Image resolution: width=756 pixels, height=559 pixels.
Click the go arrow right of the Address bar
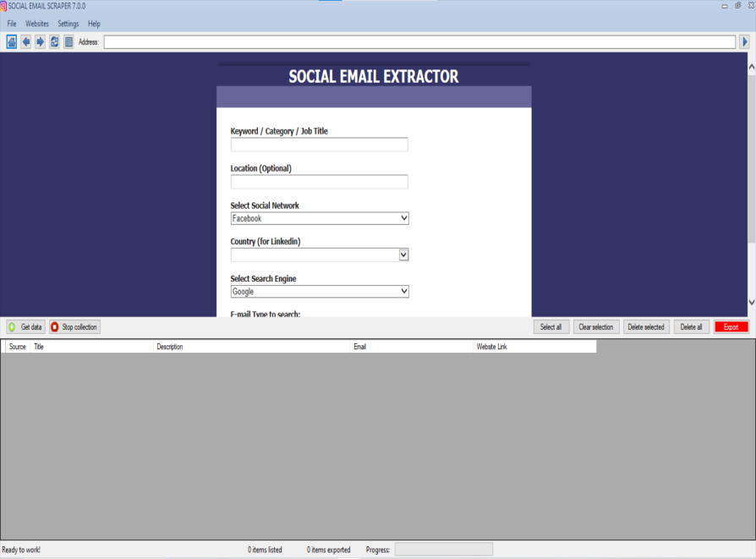[745, 42]
